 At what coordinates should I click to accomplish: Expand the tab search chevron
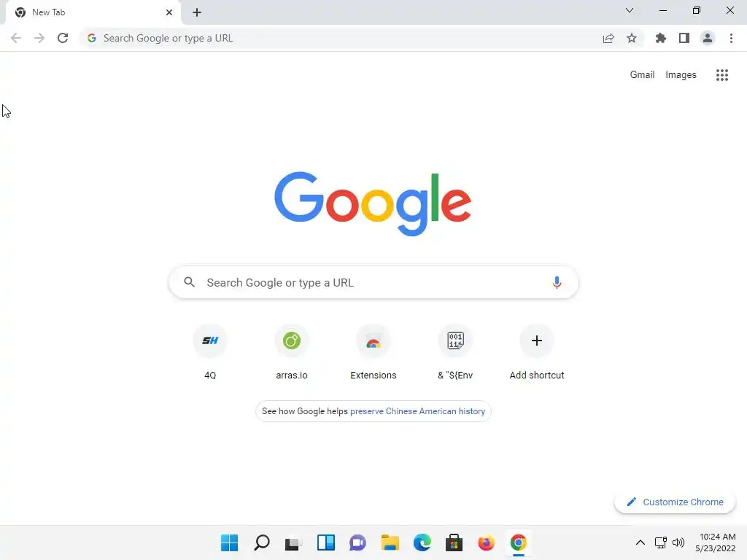click(x=630, y=10)
